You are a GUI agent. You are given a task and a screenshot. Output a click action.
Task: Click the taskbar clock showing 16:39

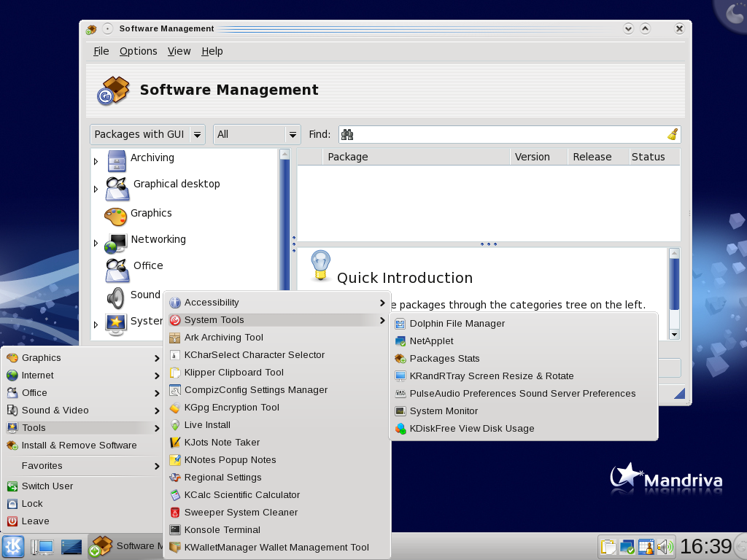coord(705,547)
